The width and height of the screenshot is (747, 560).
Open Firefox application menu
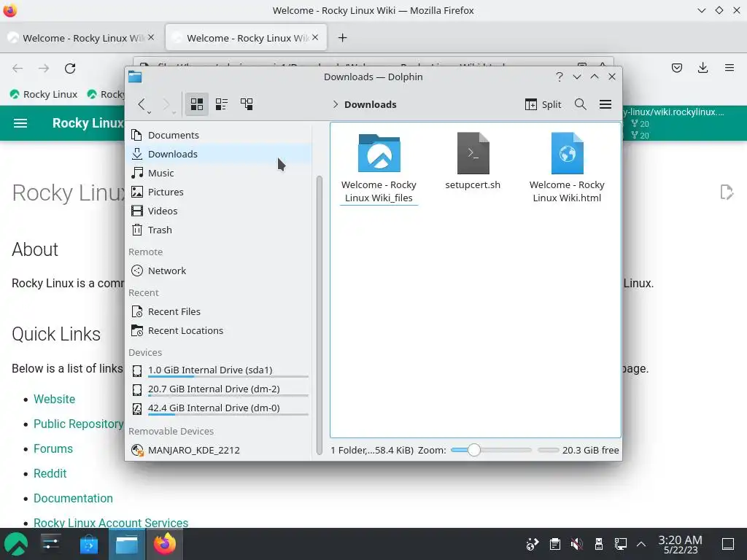(x=729, y=68)
